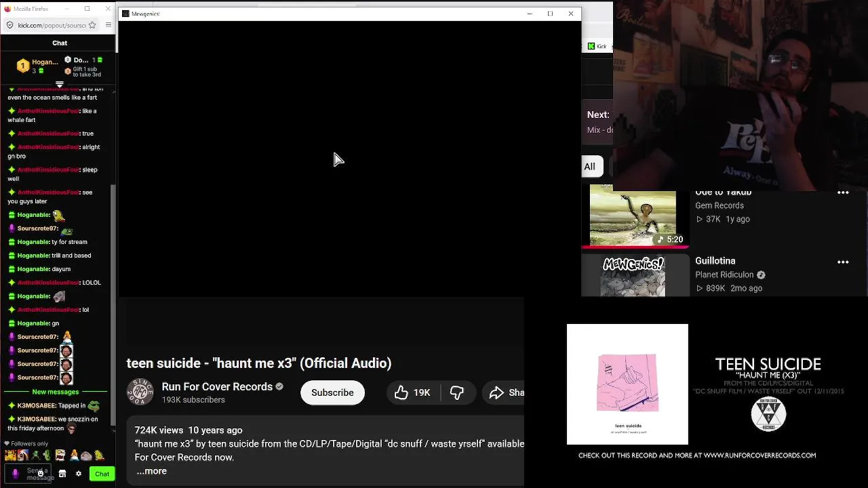Click K3MOSABEE username on 'Tapped in' message
This screenshot has height=488, width=868.
click(37, 405)
